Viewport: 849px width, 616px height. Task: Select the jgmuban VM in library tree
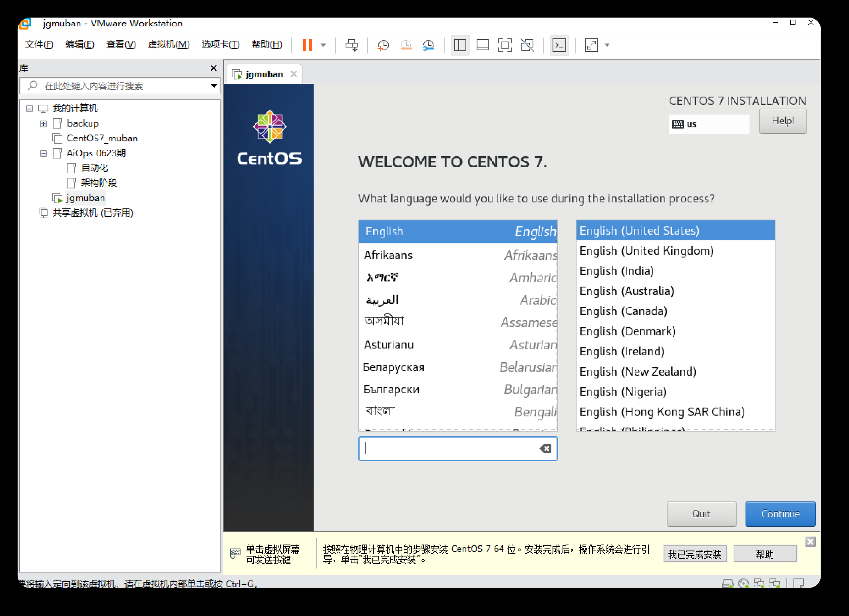(x=85, y=198)
